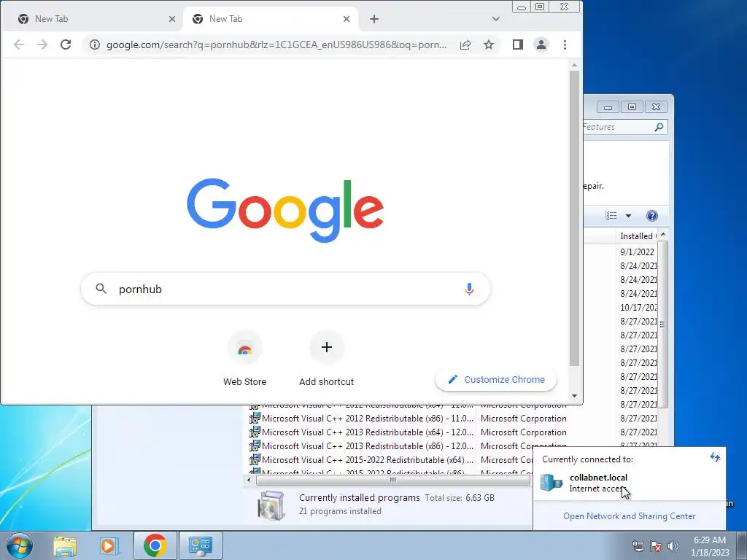Viewport: 747px width, 560px height.
Task: Expand the view options dropdown arrow in Programs and Features
Action: [628, 216]
